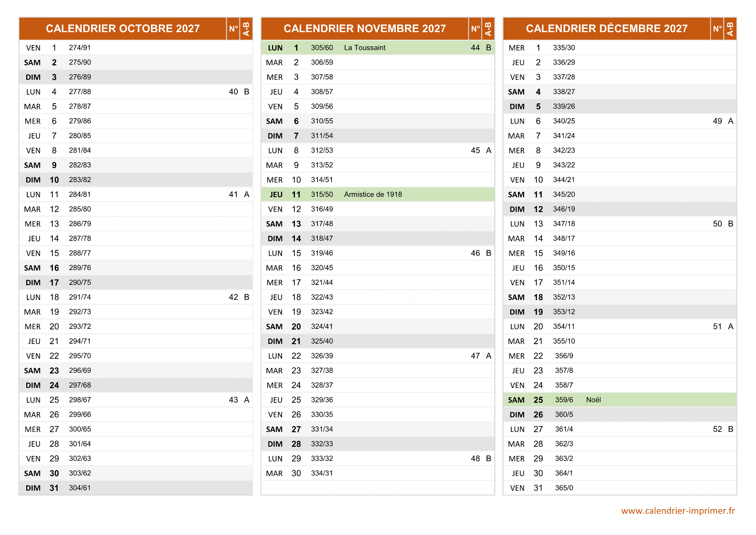
Task: Click the calendrier-imprimer.fr website link
Action: (678, 511)
